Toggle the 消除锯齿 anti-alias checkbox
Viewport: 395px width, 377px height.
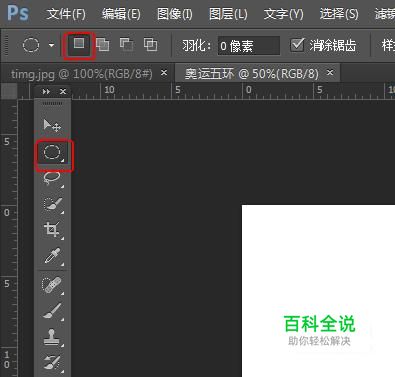[x=297, y=45]
